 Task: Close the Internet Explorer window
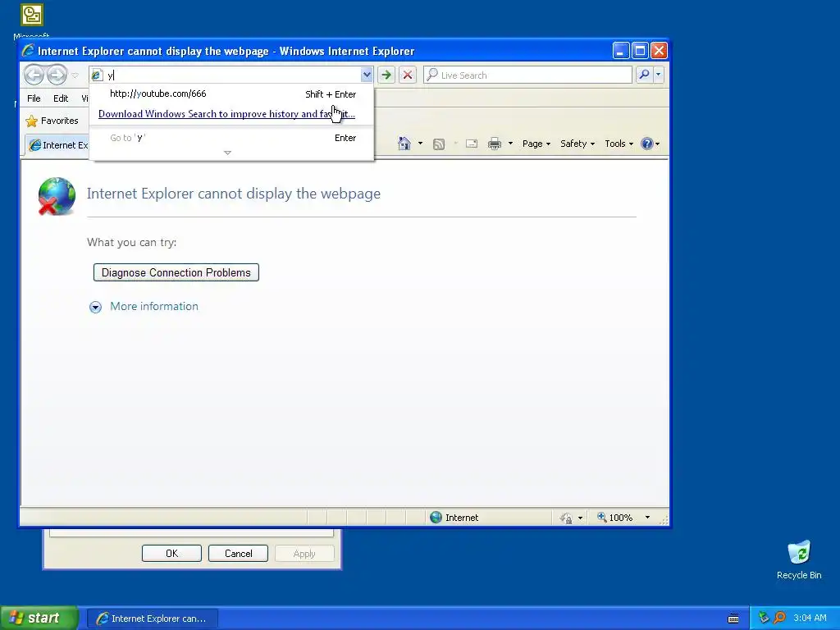tap(659, 51)
